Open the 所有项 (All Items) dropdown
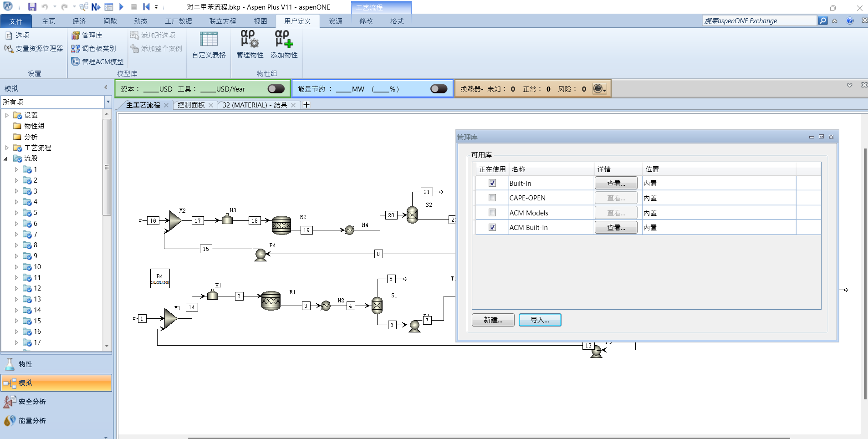 tap(108, 102)
